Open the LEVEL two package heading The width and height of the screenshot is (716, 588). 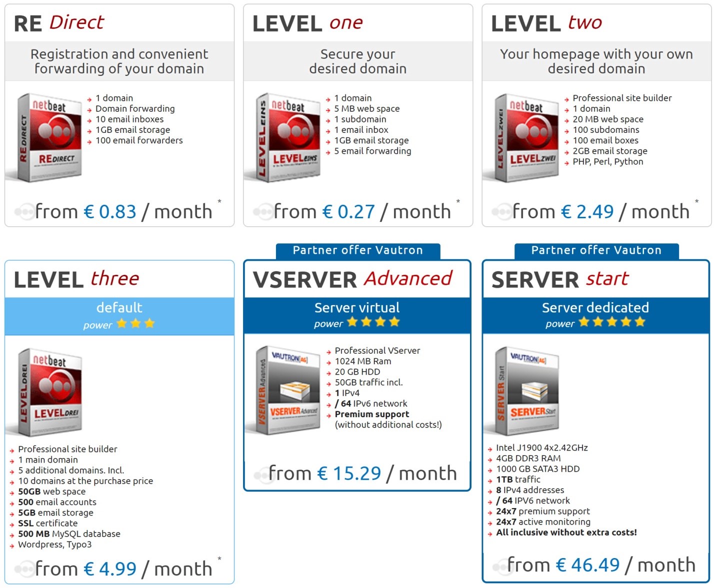pos(546,23)
